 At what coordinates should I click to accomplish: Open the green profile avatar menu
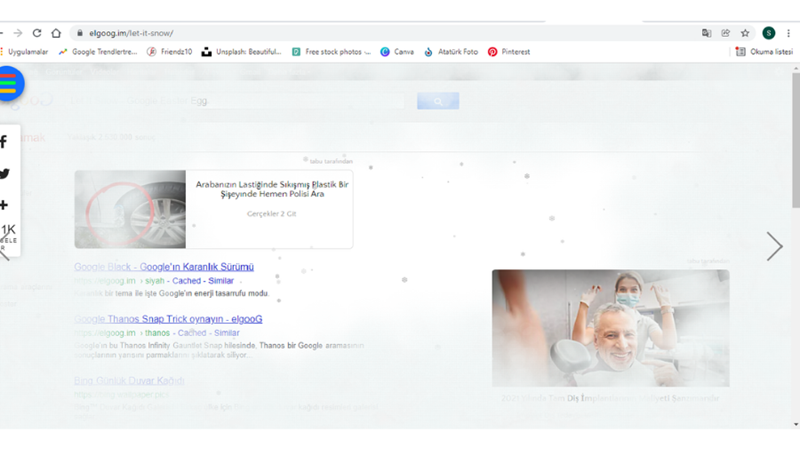tap(768, 33)
